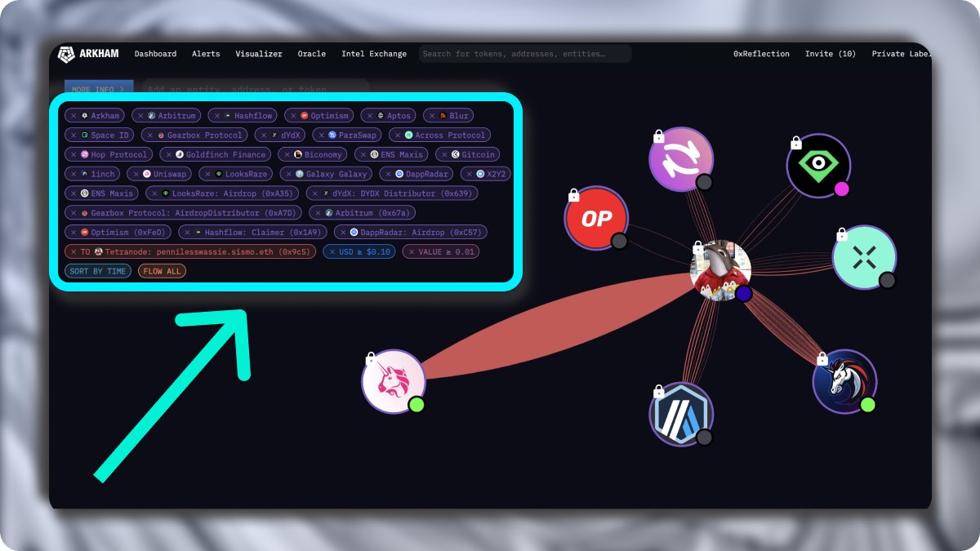Select the Uniswap pink unicorn node
The width and height of the screenshot is (980, 551).
[394, 381]
